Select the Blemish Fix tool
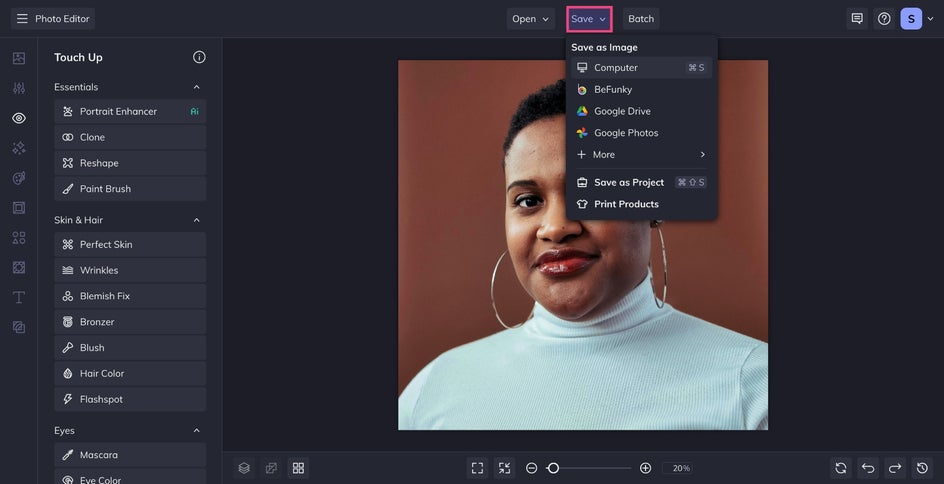The width and height of the screenshot is (944, 484). [x=130, y=296]
